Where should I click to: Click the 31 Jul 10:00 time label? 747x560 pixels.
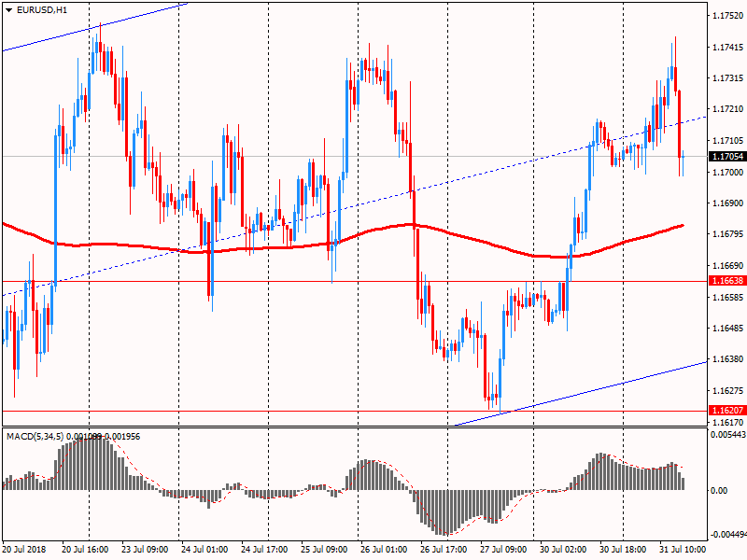pyautogui.click(x=683, y=549)
